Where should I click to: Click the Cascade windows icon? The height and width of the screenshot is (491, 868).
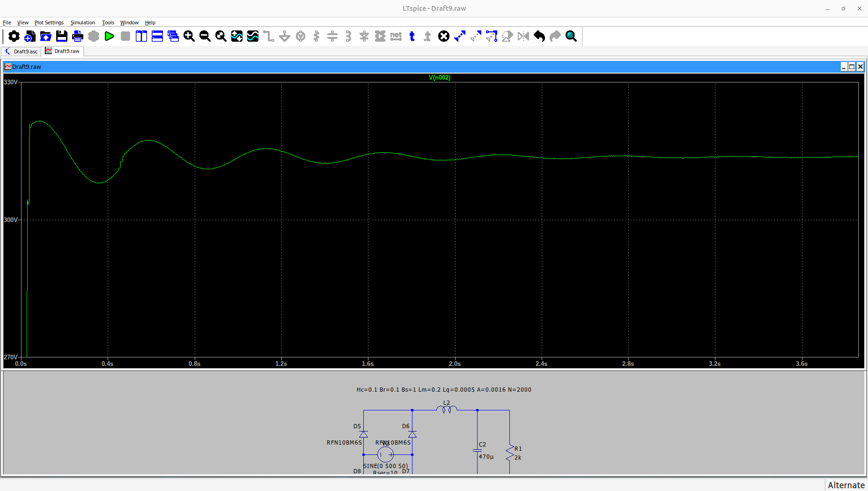point(173,36)
